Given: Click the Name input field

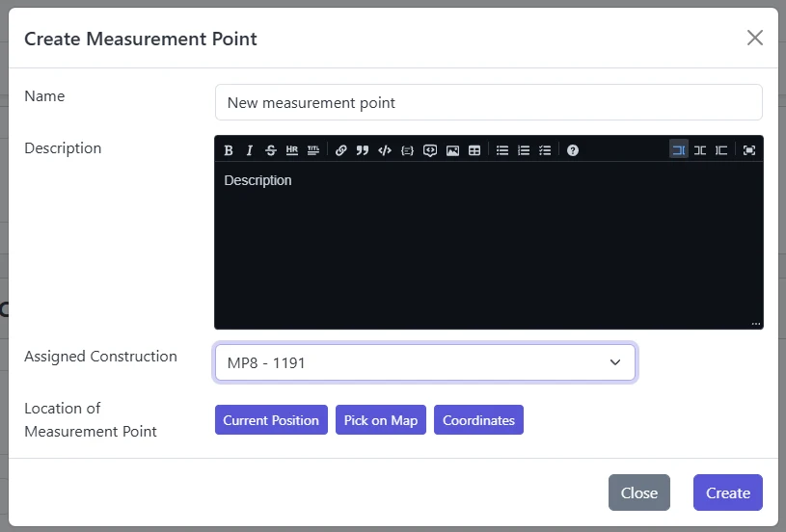Looking at the screenshot, I should (489, 102).
